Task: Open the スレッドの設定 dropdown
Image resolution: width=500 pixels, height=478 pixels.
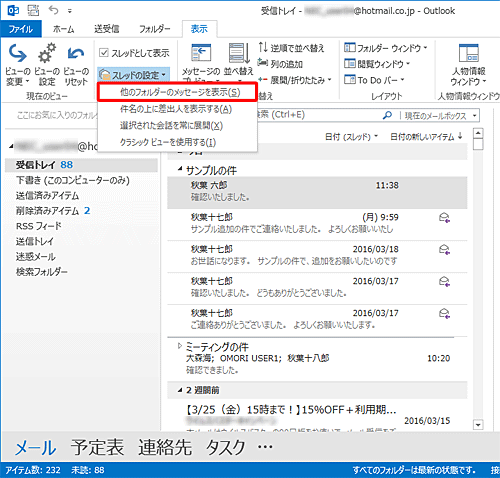Action: [134, 75]
